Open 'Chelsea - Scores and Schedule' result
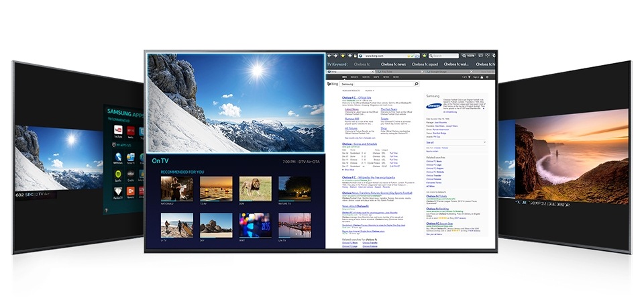Screen dimensions: 644x302 [x=360, y=144]
